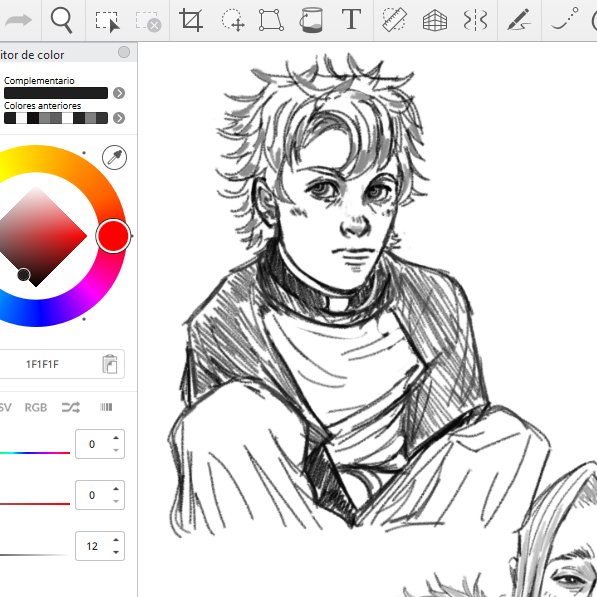
Task: Click the saturation red slider track
Action: point(35,504)
